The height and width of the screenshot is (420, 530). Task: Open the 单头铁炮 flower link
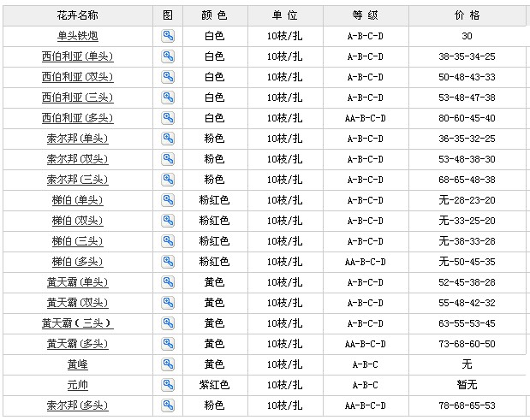(77, 36)
